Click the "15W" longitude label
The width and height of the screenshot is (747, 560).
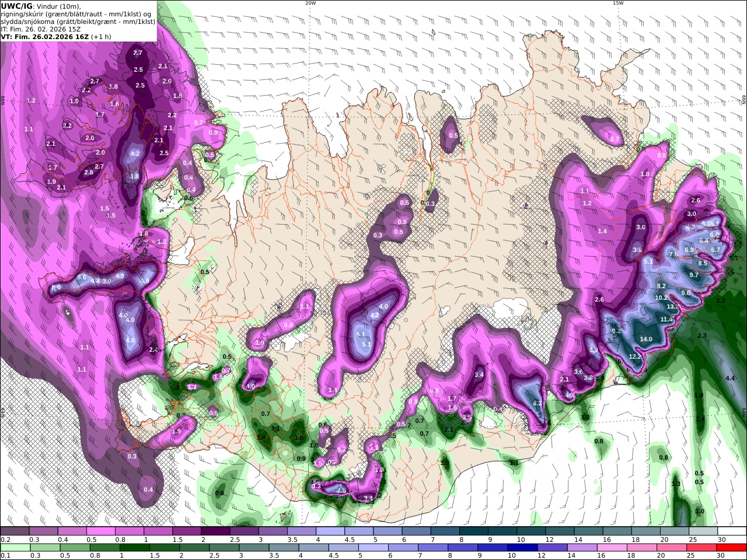pos(618,3)
